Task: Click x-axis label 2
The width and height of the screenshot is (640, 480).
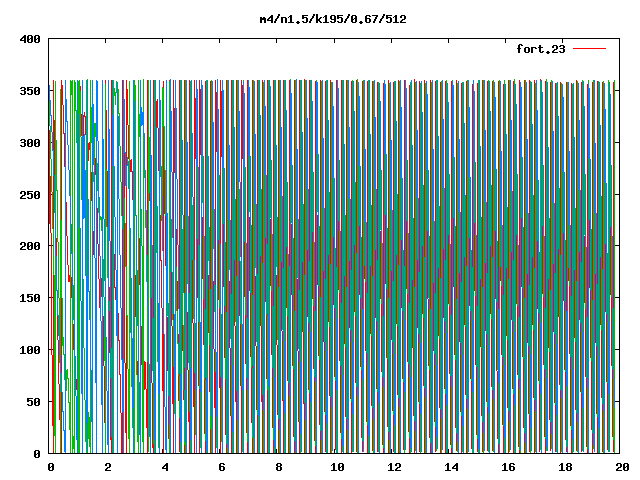Action: 108,467
